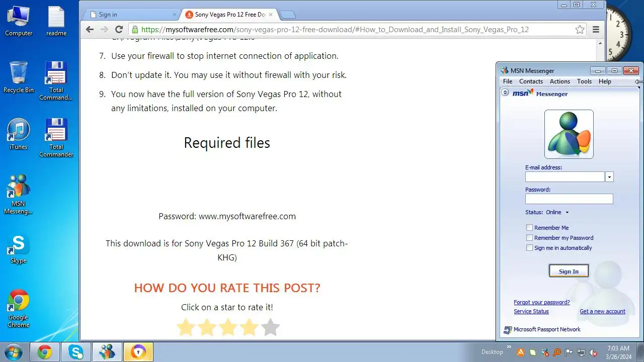Reload the current page in Chrome
This screenshot has width=644, height=362.
tap(119, 30)
